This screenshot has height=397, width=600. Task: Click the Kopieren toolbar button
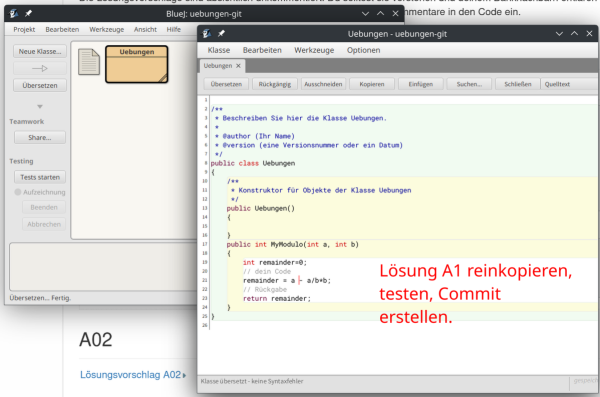point(372,84)
